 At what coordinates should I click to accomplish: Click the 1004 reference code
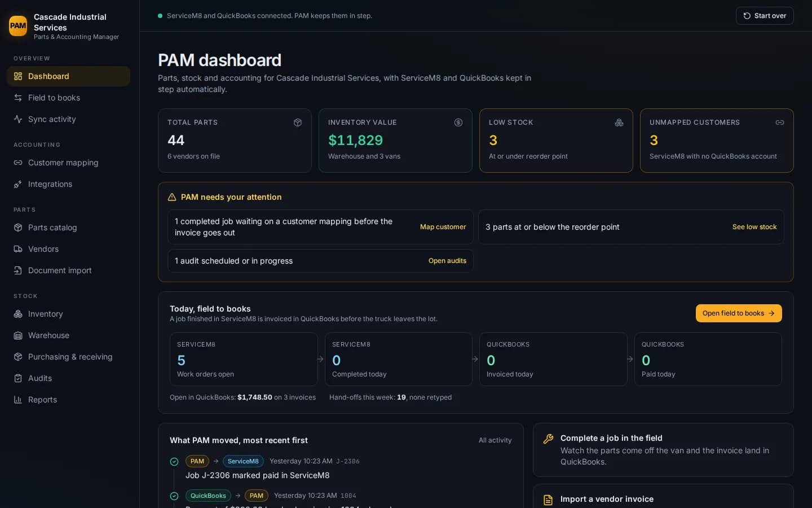[x=348, y=496]
